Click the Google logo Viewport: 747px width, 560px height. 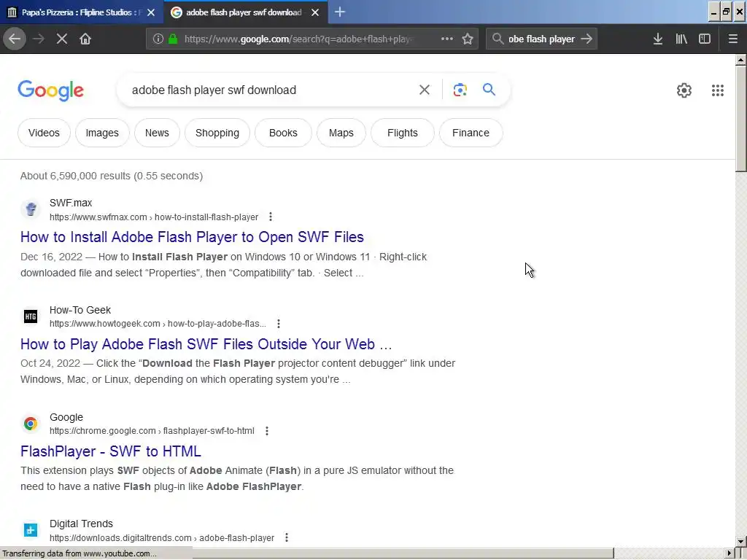click(x=51, y=90)
